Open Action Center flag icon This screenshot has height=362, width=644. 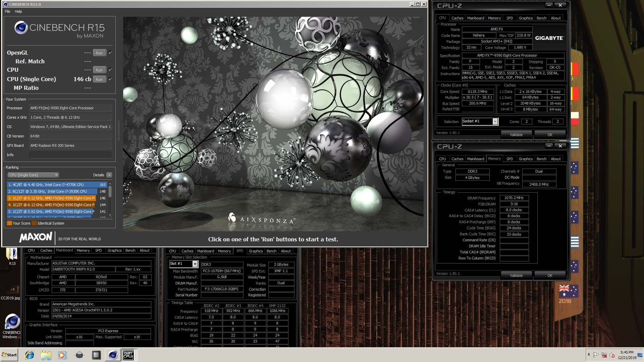(596, 355)
